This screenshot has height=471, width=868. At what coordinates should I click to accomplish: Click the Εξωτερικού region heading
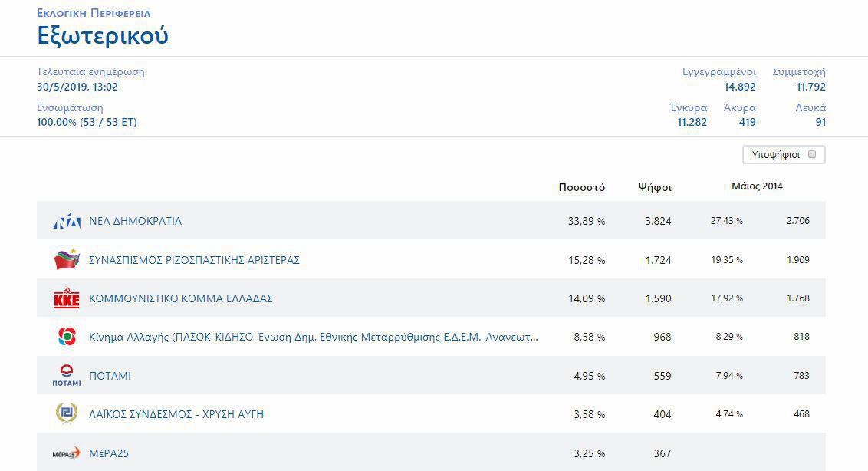(x=103, y=35)
